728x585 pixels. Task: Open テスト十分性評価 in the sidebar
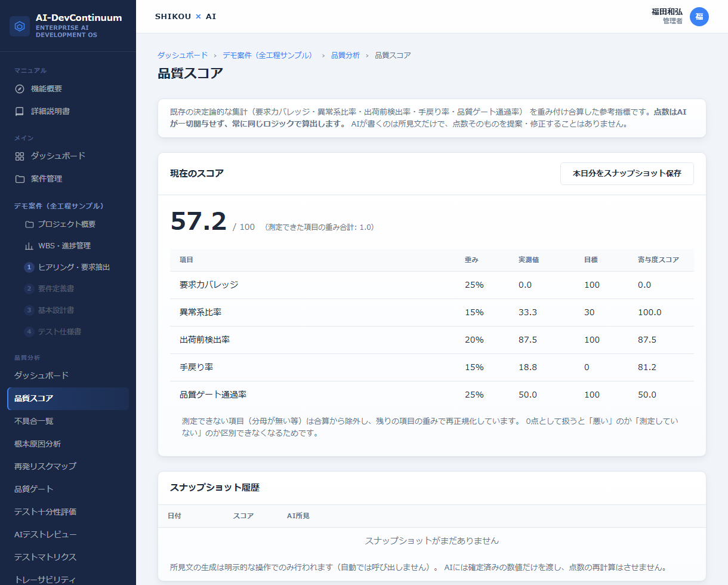coord(68,512)
